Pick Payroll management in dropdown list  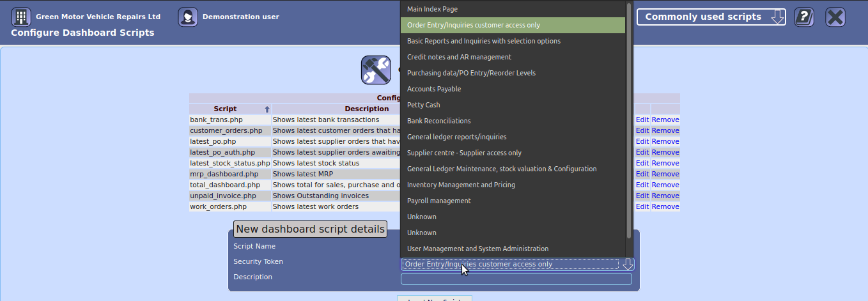tap(438, 201)
